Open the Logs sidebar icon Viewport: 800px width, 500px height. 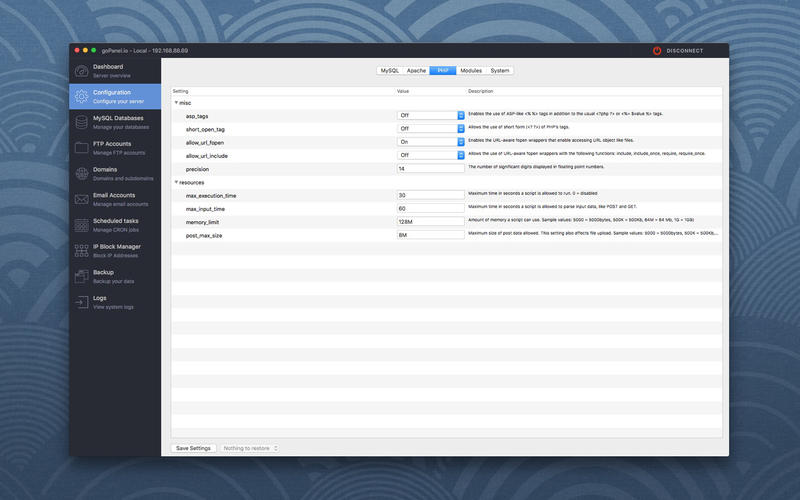(x=81, y=302)
